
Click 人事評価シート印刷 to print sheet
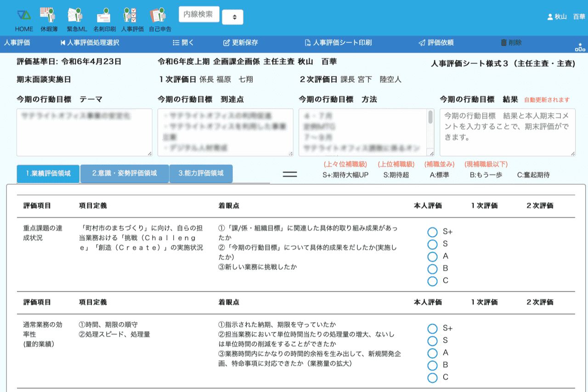pyautogui.click(x=338, y=43)
